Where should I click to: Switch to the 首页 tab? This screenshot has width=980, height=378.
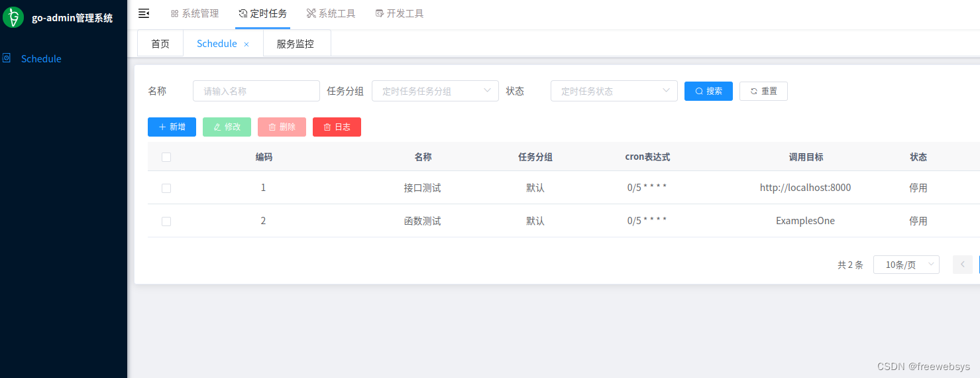[x=160, y=44]
